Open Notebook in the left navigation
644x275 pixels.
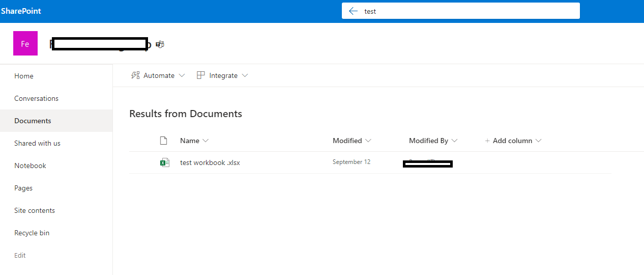30,166
